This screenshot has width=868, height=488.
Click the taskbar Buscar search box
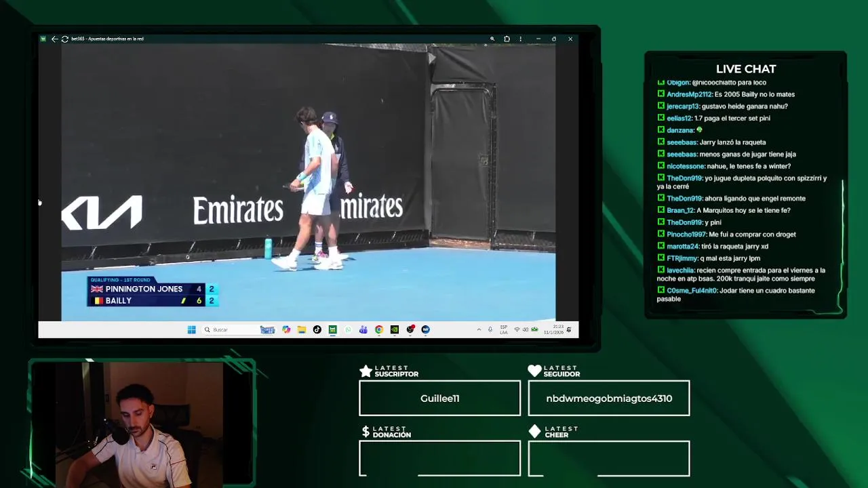(x=239, y=329)
